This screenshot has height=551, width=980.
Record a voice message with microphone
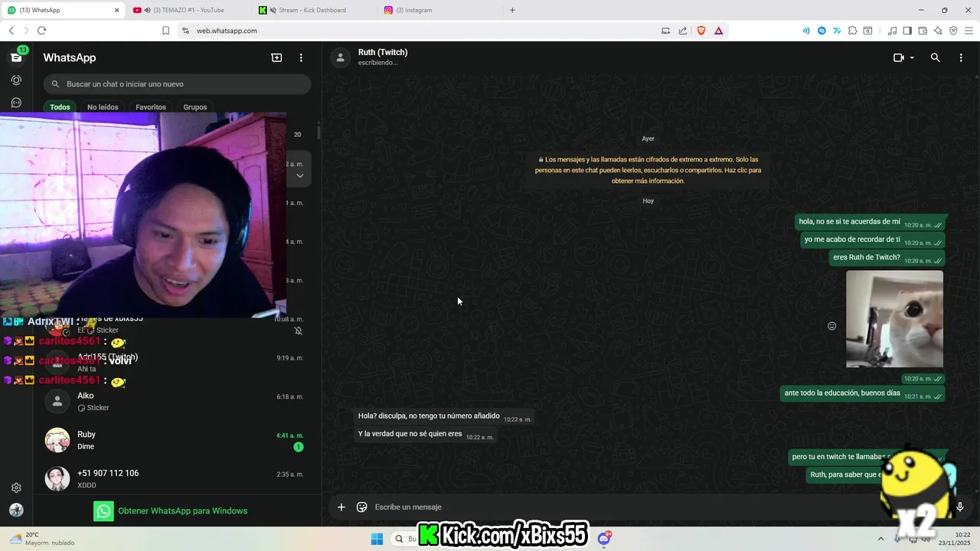tap(960, 507)
